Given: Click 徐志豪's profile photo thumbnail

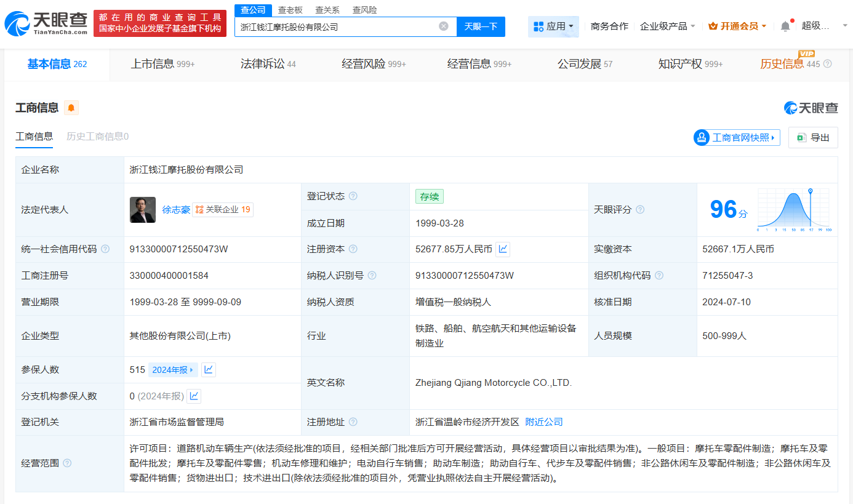Looking at the screenshot, I should click(x=143, y=209).
